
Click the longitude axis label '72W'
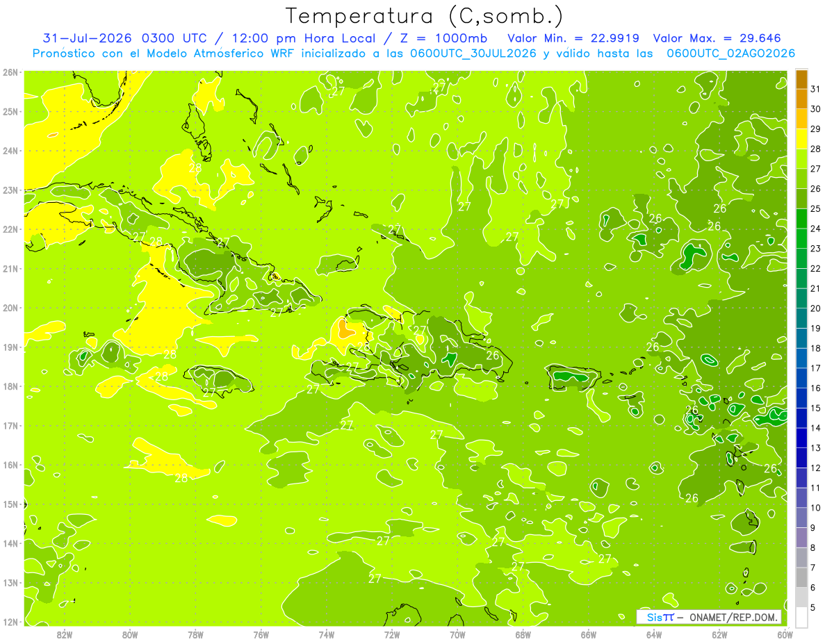pos(392,634)
